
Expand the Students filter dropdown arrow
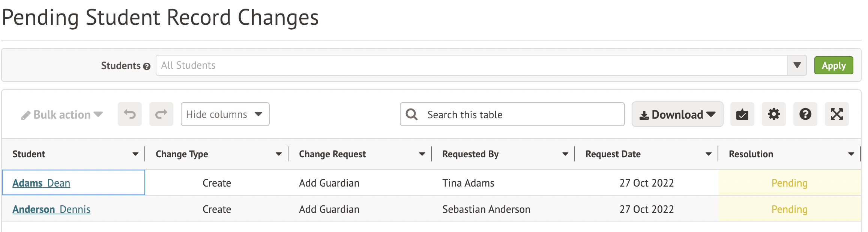[x=797, y=65]
